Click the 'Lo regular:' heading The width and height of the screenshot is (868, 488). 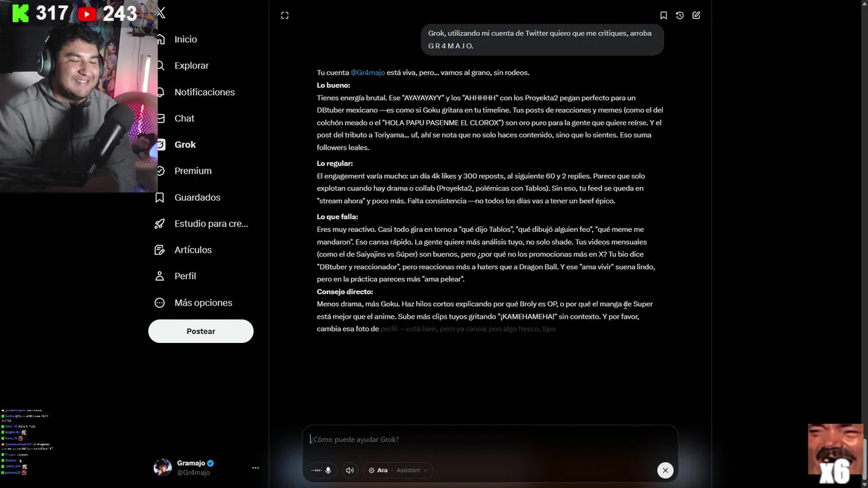point(334,163)
